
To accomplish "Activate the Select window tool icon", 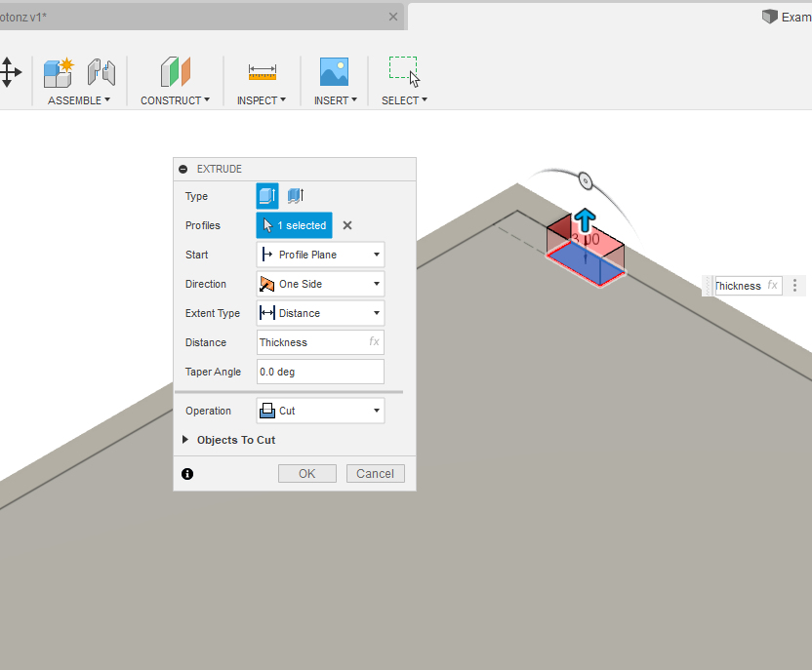I will pyautogui.click(x=404, y=71).
